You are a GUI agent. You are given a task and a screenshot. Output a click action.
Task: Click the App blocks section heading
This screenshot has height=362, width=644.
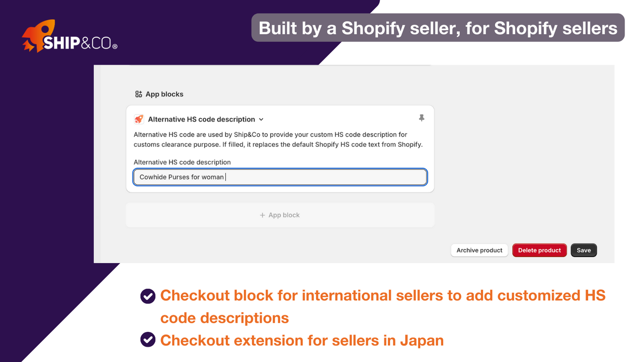click(x=165, y=94)
